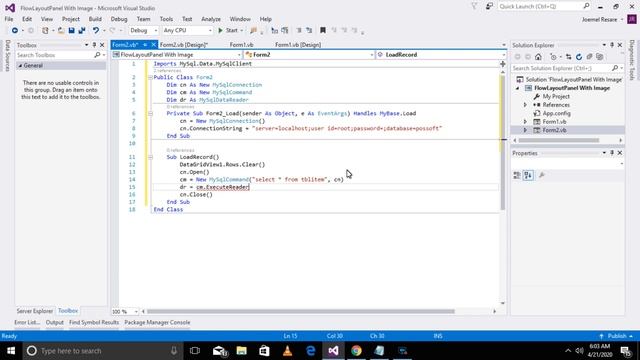The width and height of the screenshot is (640, 360).
Task: Collapse the FlowLayoutPanel With Image project node
Action: pos(518,88)
